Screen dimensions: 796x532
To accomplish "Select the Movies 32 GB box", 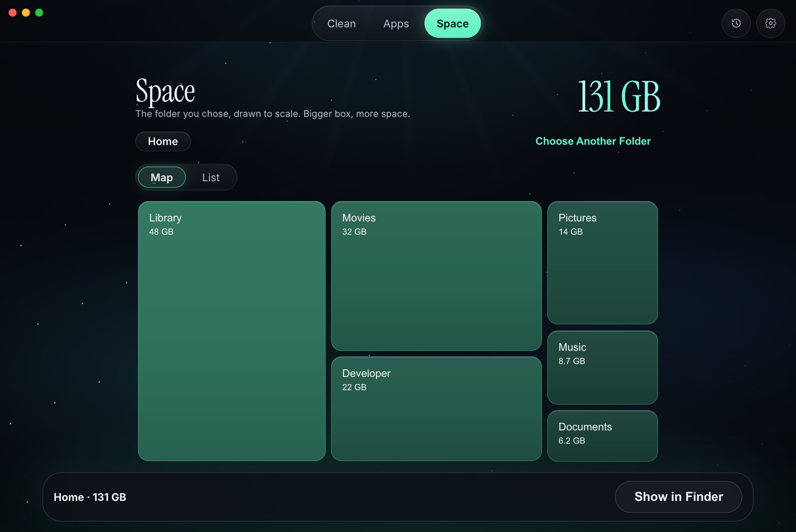I will 437,276.
